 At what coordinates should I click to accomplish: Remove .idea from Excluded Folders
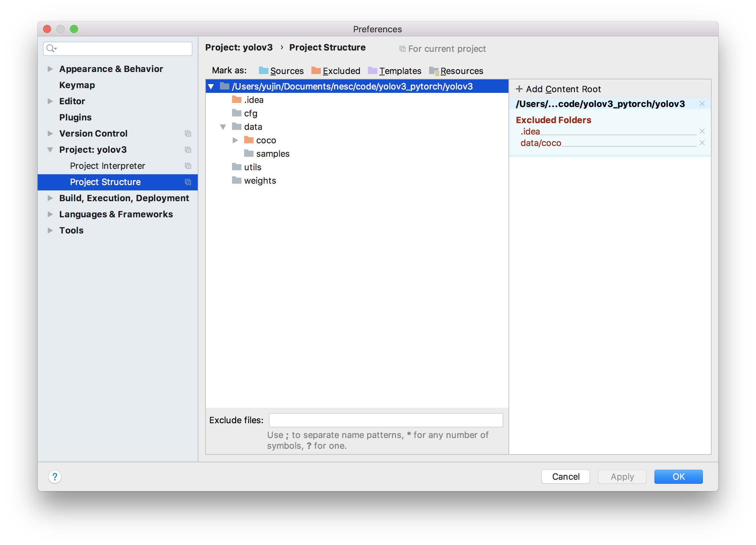[x=702, y=132]
